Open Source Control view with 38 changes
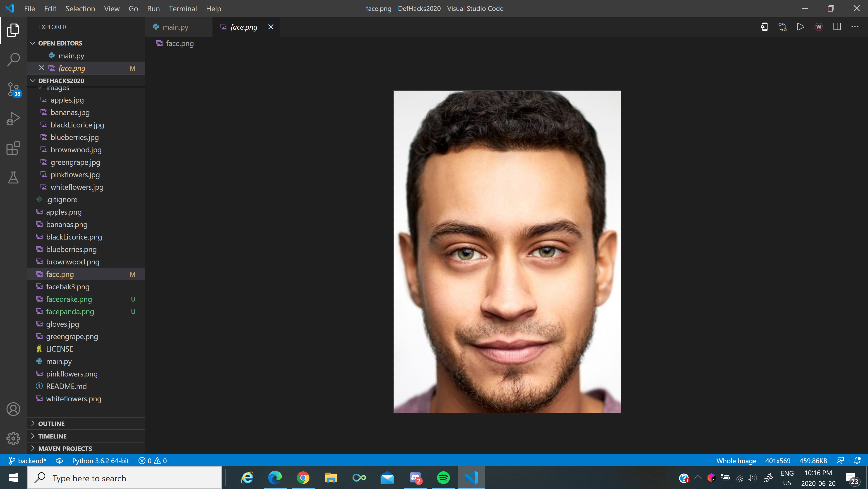Image resolution: width=868 pixels, height=489 pixels. tap(14, 89)
